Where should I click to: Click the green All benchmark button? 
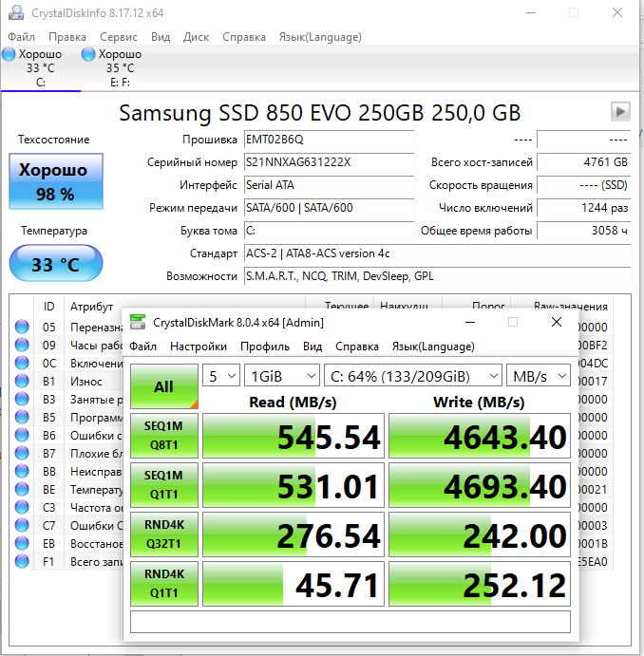point(164,386)
